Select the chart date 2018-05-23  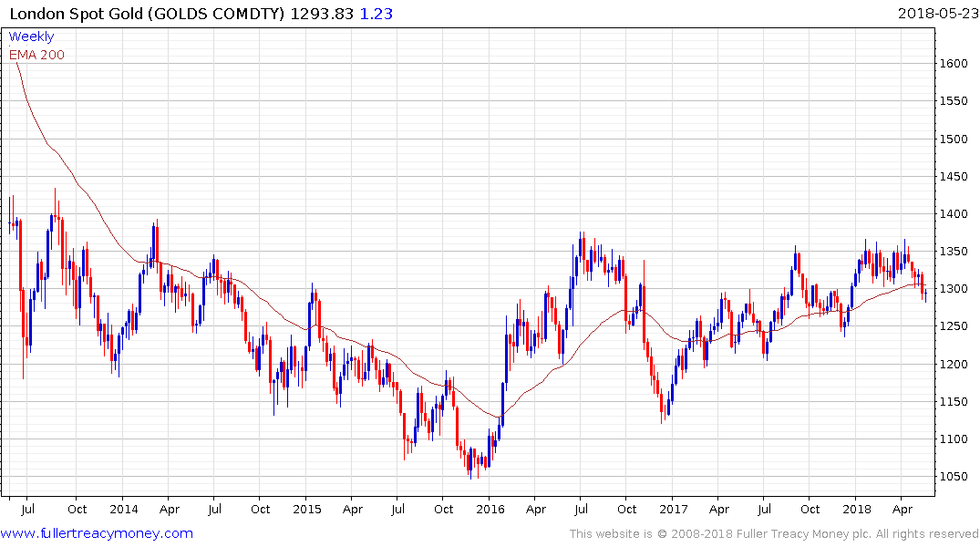937,14
